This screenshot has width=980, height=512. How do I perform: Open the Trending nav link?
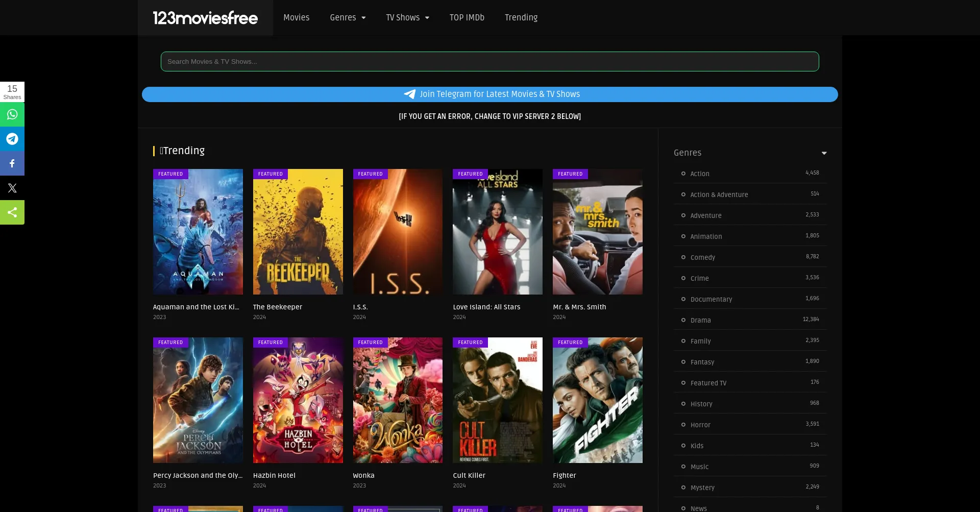(521, 18)
